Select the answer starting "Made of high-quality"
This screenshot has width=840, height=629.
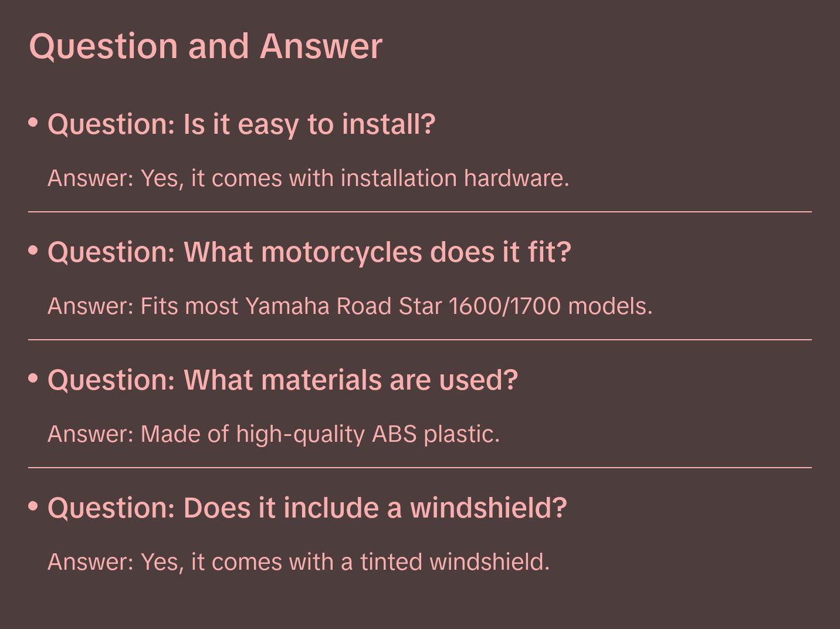[x=273, y=434]
